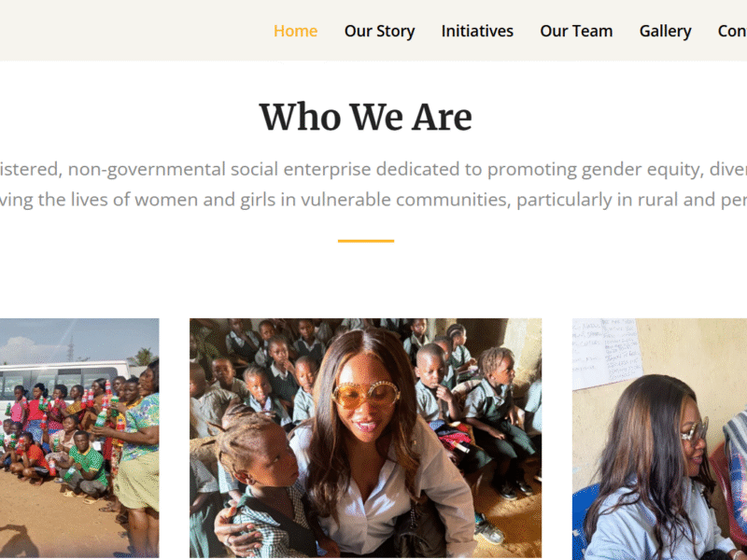This screenshot has height=560, width=747.
Task: Open the right photo of the long-haired woman
Action: click(659, 439)
